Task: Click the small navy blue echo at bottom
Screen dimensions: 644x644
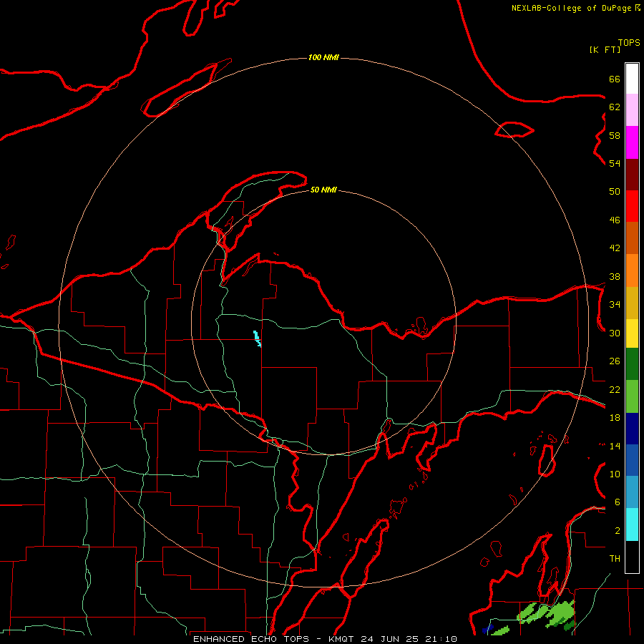Action: 487,628
